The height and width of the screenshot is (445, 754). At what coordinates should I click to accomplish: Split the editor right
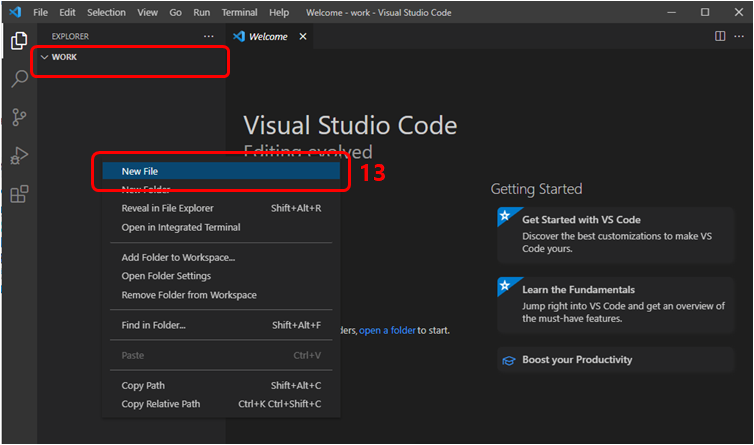pos(720,36)
